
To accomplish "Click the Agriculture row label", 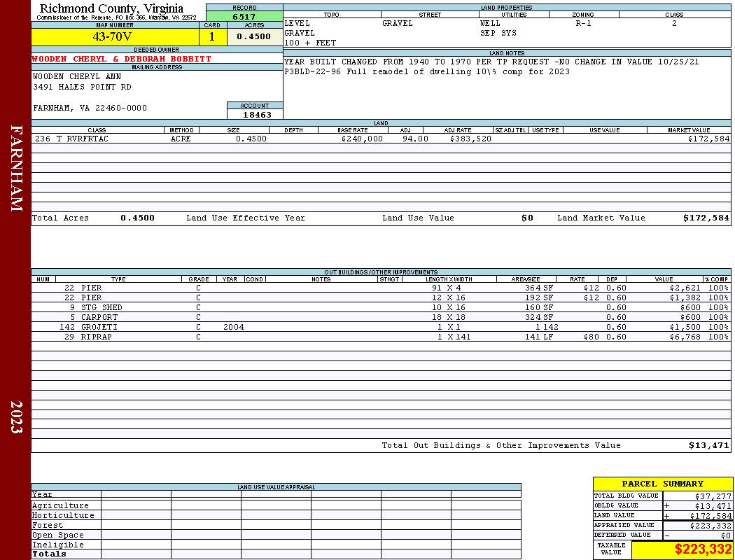I will (60, 505).
